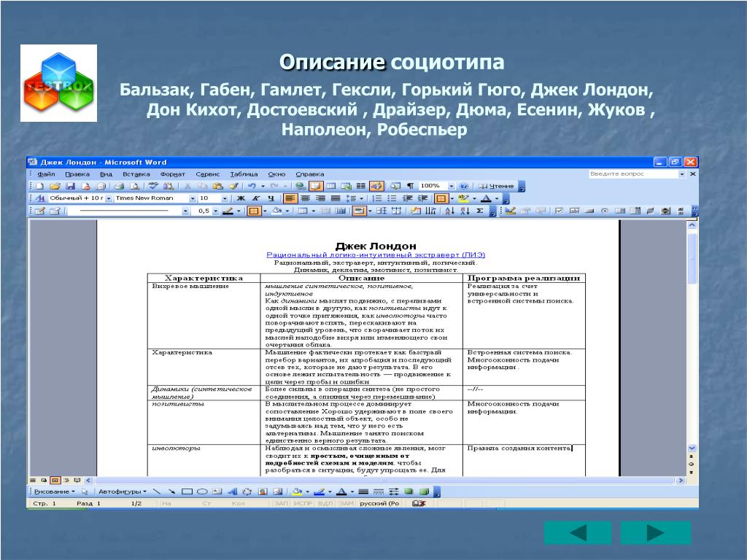Select the Line drawing tool
This screenshot has height=560, width=747.
point(157,491)
